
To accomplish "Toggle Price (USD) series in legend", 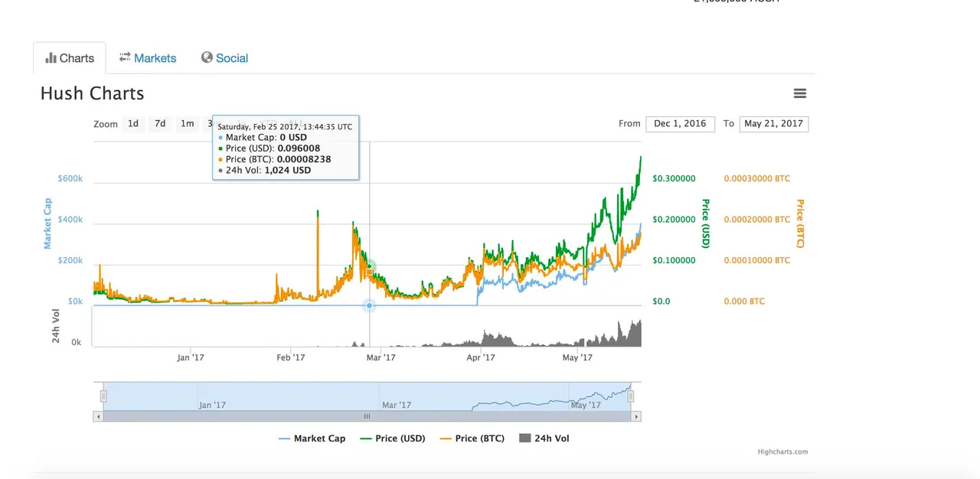I will [x=393, y=438].
